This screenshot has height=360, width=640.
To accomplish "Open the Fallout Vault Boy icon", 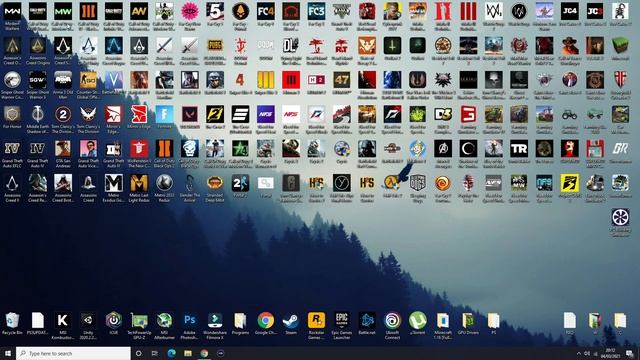I will pyautogui.click(x=418, y=149).
